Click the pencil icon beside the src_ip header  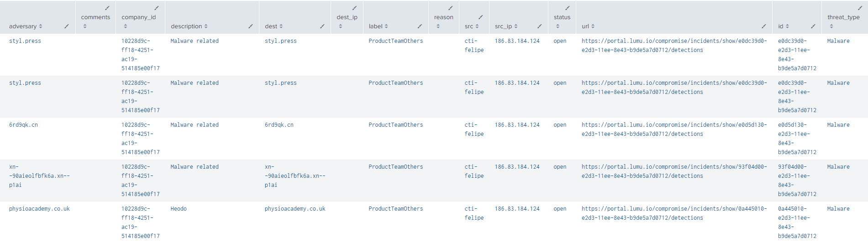(539, 26)
